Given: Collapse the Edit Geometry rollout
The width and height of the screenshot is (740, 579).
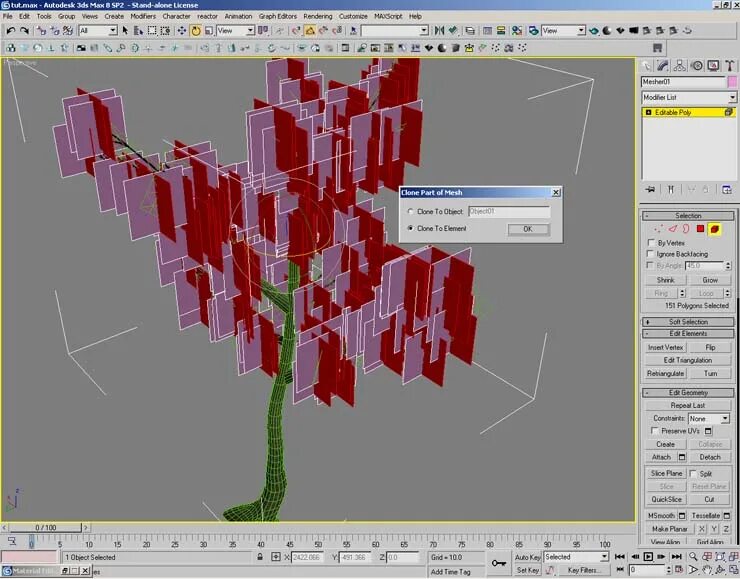Looking at the screenshot, I should [x=689, y=393].
